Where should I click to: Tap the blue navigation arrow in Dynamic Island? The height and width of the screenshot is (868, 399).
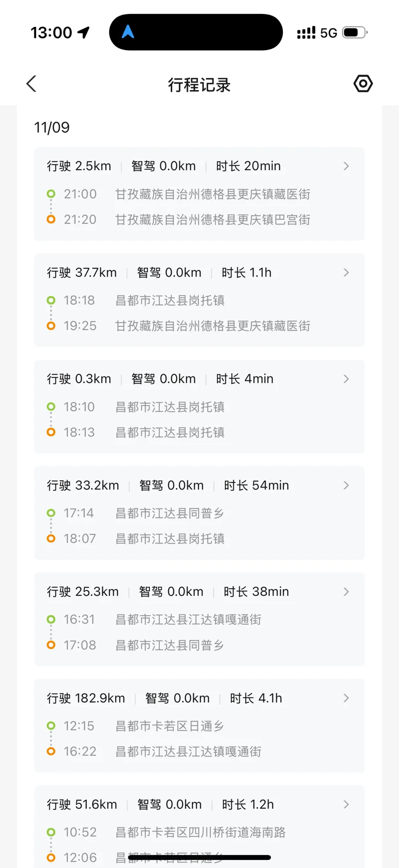coord(128,32)
